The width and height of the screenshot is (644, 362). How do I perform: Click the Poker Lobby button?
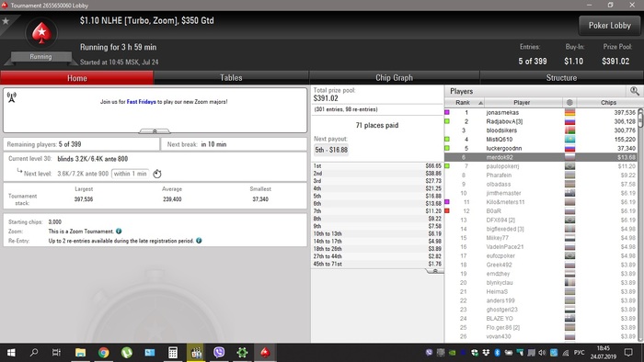point(609,26)
